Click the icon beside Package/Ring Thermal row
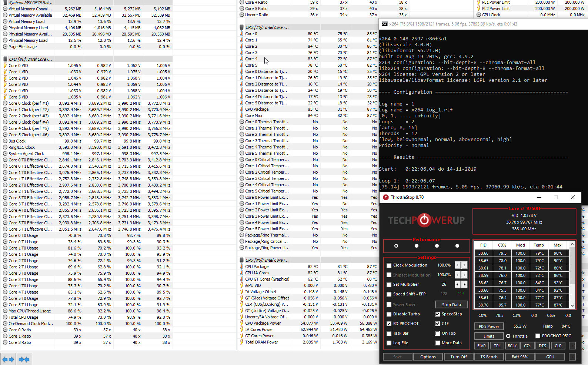Viewport: 588px width, 365px height. tap(242, 235)
